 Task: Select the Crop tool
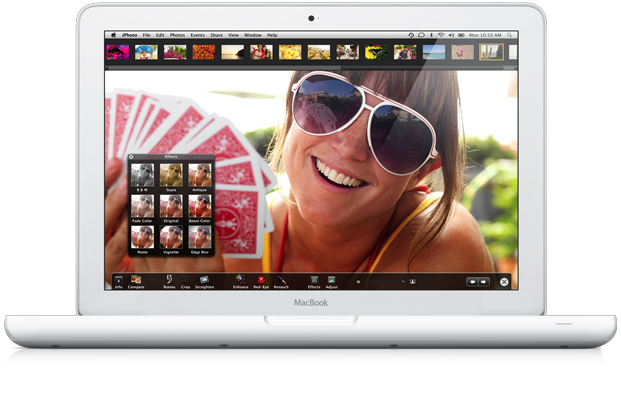[x=185, y=282]
